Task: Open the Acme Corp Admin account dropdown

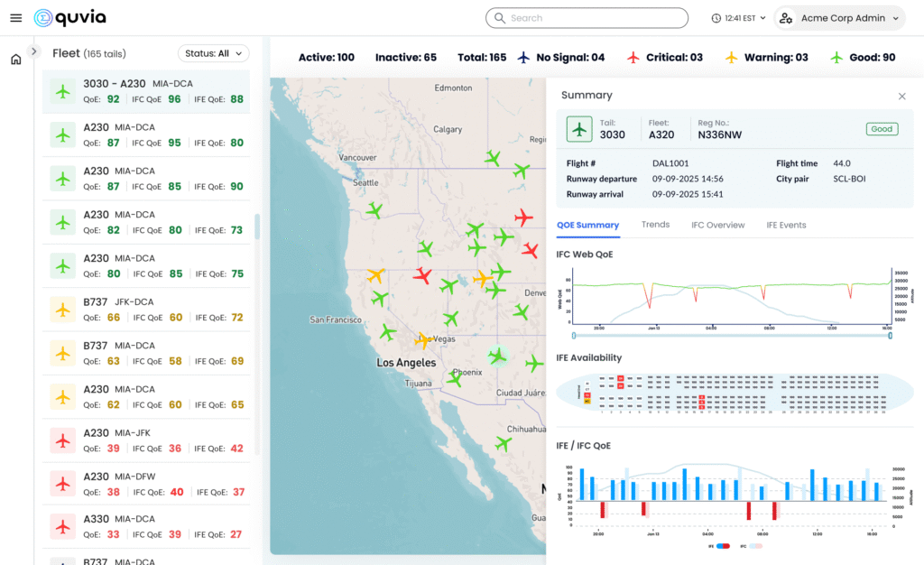Action: 839,17
